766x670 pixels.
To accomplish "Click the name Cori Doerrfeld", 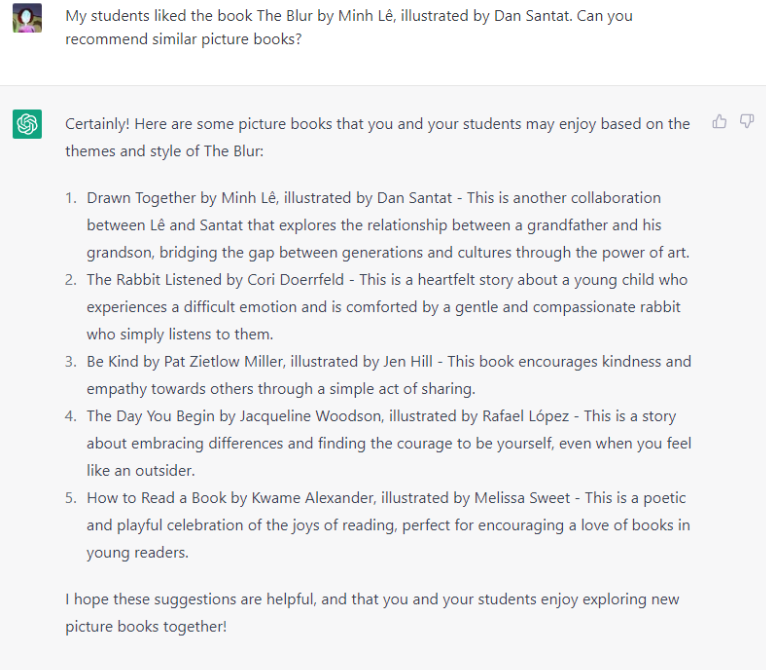I will (296, 280).
